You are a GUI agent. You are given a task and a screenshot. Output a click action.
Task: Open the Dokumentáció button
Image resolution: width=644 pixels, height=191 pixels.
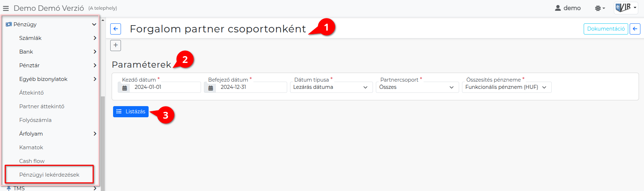click(x=606, y=29)
